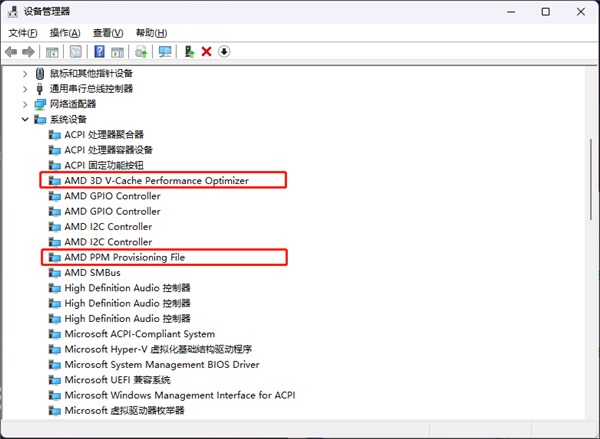Click the vertical scrollbar thumb of device list
The image size is (600, 439).
[591, 179]
